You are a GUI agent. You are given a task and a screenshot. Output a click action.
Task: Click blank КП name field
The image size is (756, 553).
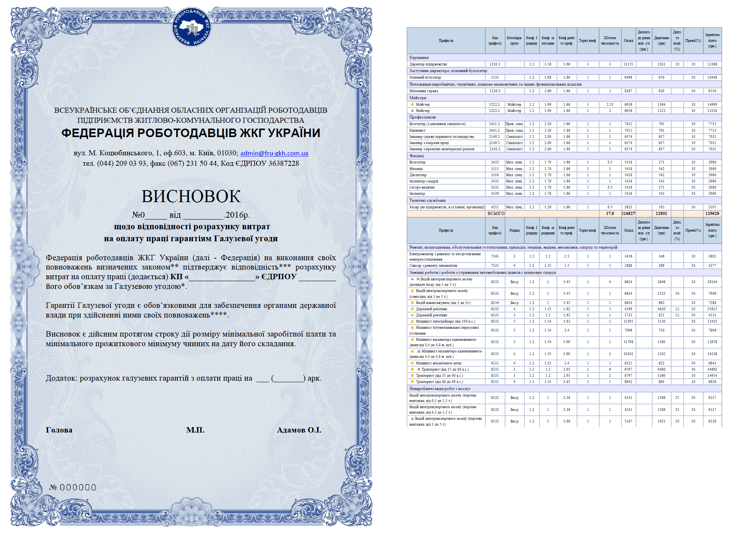pyautogui.click(x=222, y=277)
